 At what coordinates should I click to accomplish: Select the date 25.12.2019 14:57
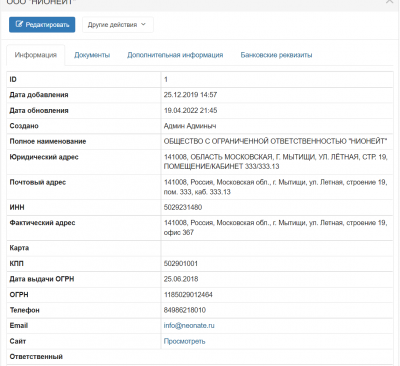point(190,95)
